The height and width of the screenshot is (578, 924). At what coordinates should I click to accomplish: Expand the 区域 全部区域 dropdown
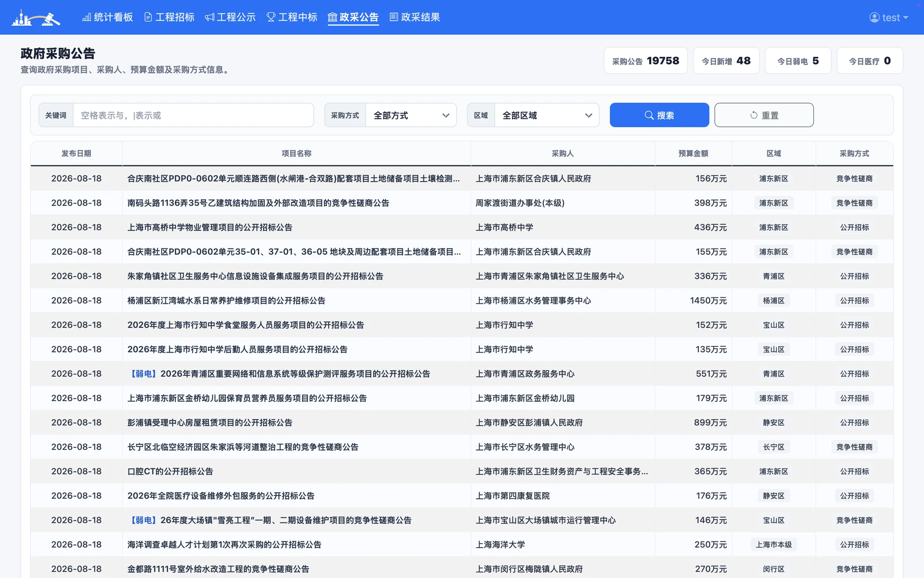click(x=547, y=115)
